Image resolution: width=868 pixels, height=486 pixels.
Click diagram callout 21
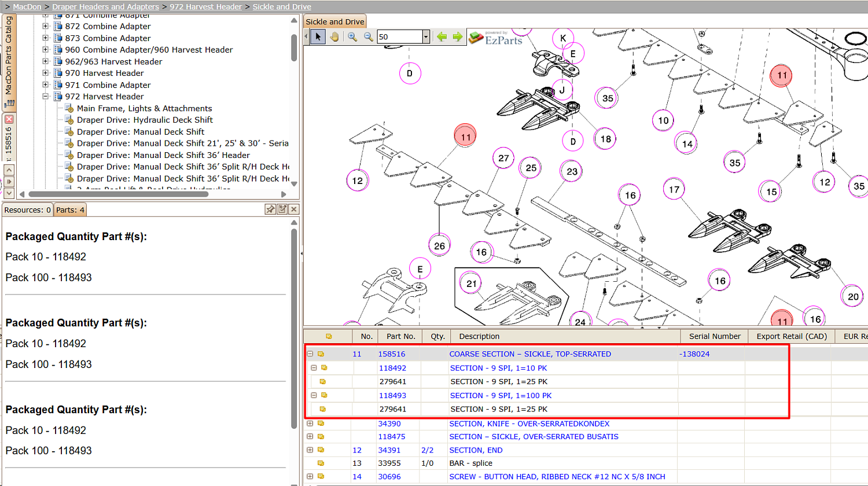(472, 283)
